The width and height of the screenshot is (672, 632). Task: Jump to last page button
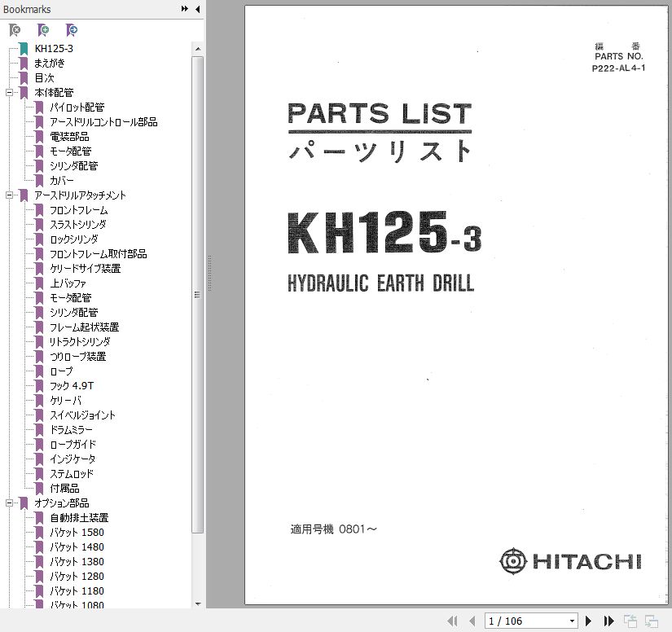coord(608,621)
